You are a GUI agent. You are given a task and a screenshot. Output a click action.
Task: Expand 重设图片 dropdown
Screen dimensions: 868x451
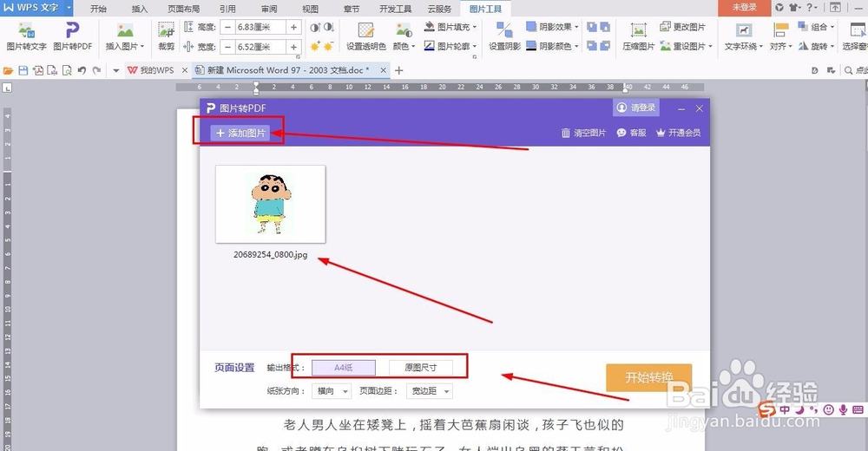click(x=710, y=47)
